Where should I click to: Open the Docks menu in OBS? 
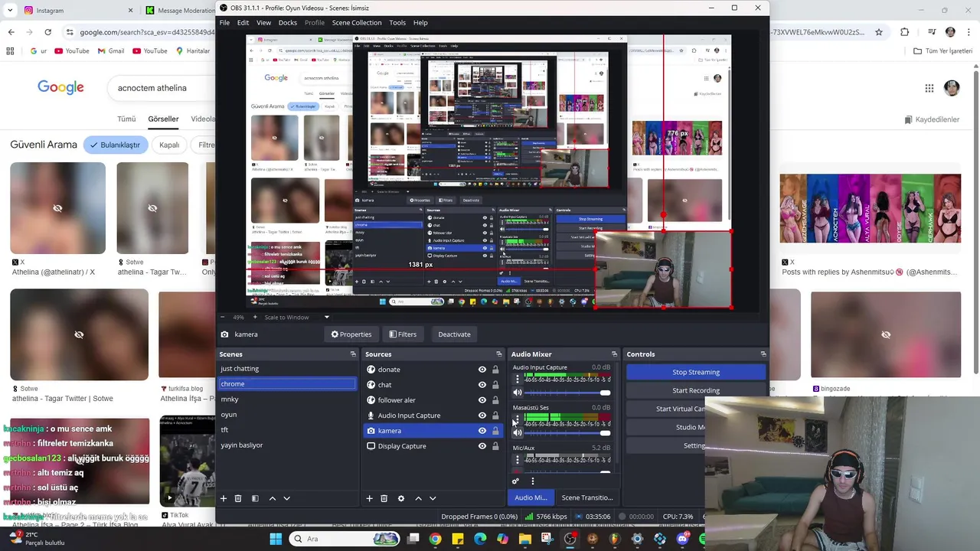point(288,22)
